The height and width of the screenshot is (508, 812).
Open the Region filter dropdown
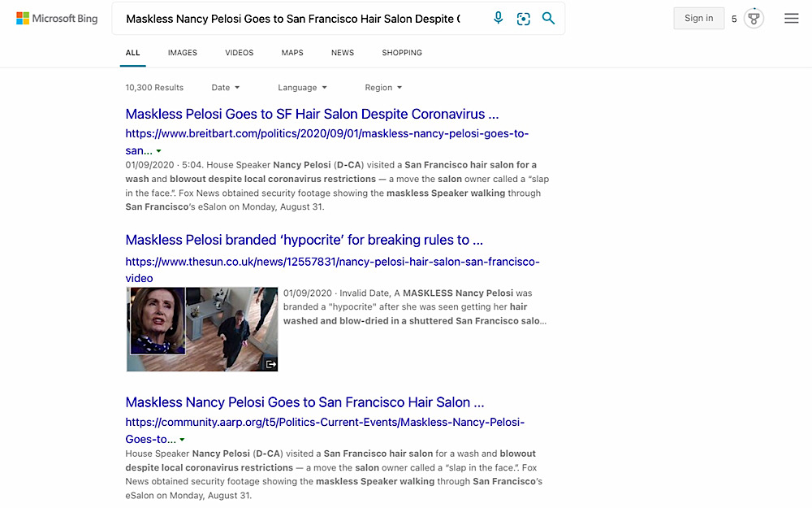pyautogui.click(x=383, y=88)
